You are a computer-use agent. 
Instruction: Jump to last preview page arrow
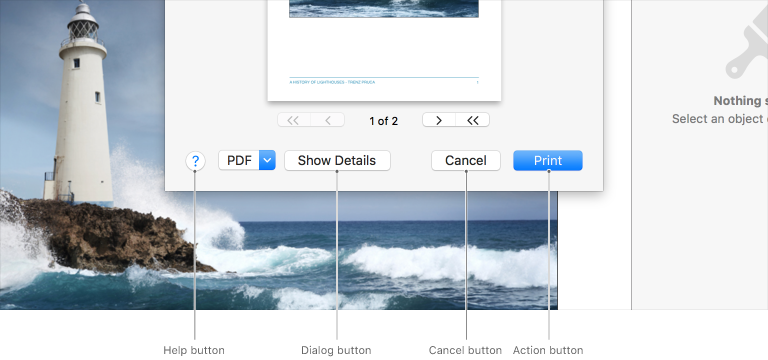coord(473,120)
